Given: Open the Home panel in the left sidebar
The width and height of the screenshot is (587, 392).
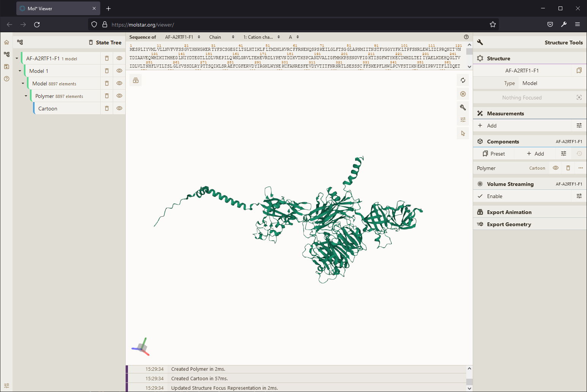Looking at the screenshot, I should coord(6,42).
